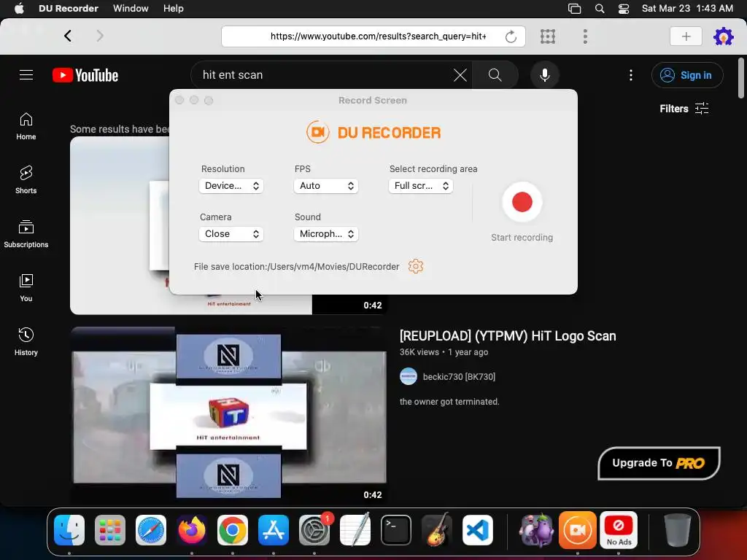
Task: Open System Settings from the Dock
Action: pyautogui.click(x=314, y=530)
